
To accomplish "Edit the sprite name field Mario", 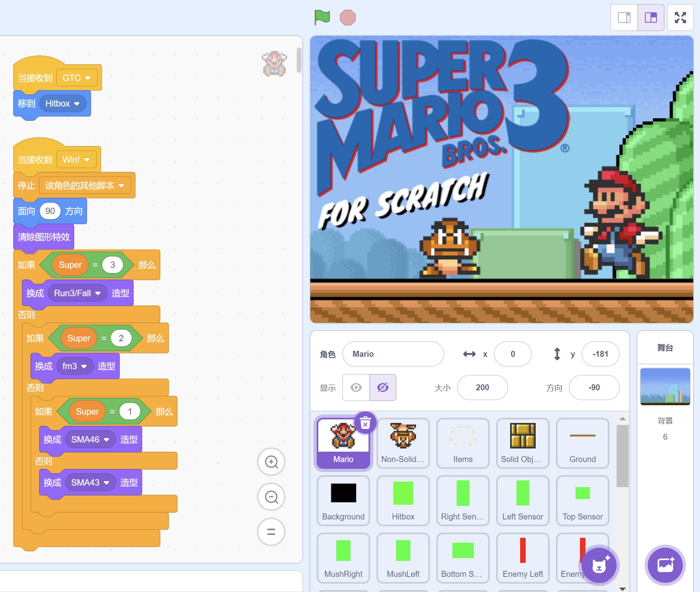I will 393,354.
